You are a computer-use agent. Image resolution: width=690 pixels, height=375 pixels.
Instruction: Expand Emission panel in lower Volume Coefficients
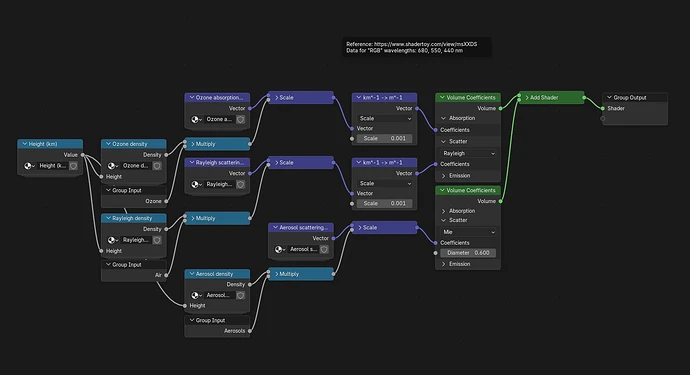444,264
